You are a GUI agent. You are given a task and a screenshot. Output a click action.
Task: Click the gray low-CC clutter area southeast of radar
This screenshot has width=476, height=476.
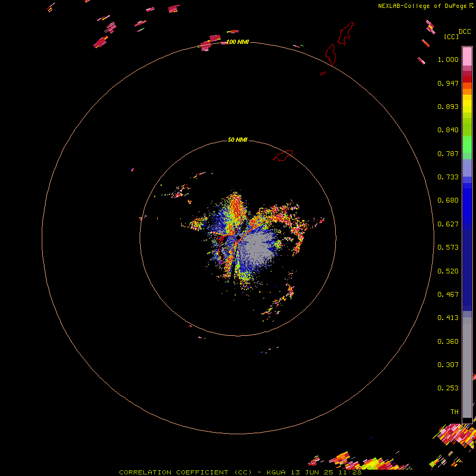point(258,248)
